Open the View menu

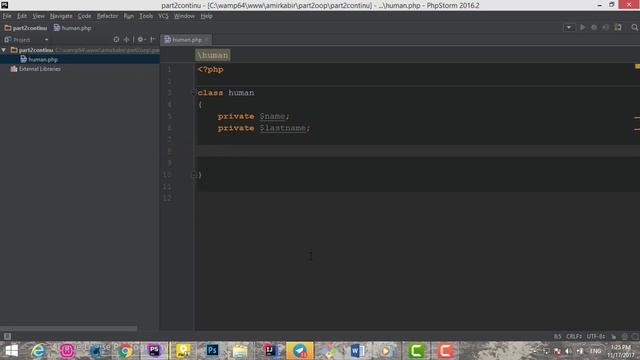pyautogui.click(x=38, y=16)
